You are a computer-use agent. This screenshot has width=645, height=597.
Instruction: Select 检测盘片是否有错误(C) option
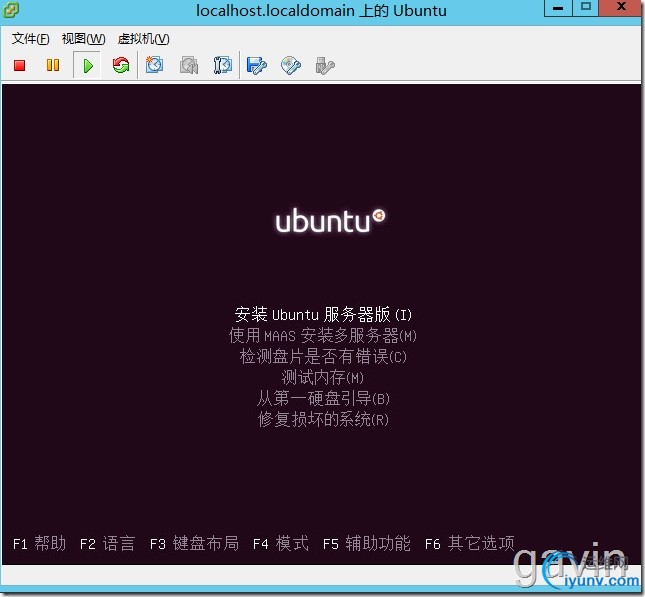click(x=323, y=356)
